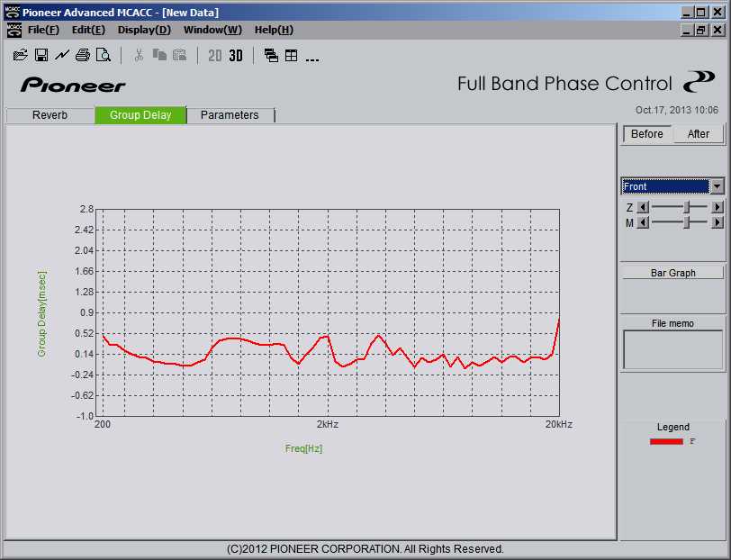This screenshot has width=731, height=560.
Task: Click the three-dots toolbar icon
Action: click(x=311, y=59)
